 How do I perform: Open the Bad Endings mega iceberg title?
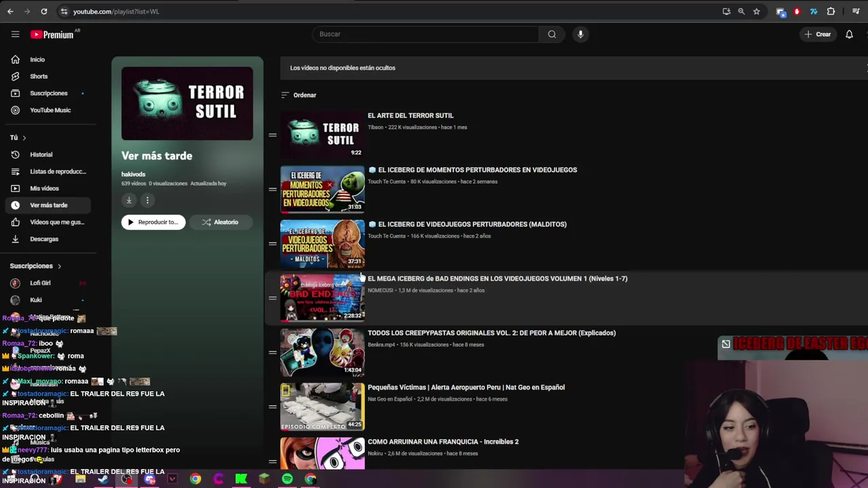[x=497, y=279]
